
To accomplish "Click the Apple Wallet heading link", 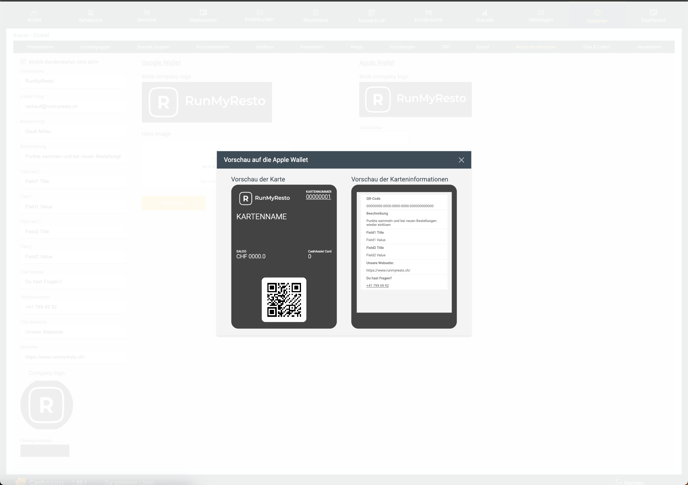I will pyautogui.click(x=376, y=63).
